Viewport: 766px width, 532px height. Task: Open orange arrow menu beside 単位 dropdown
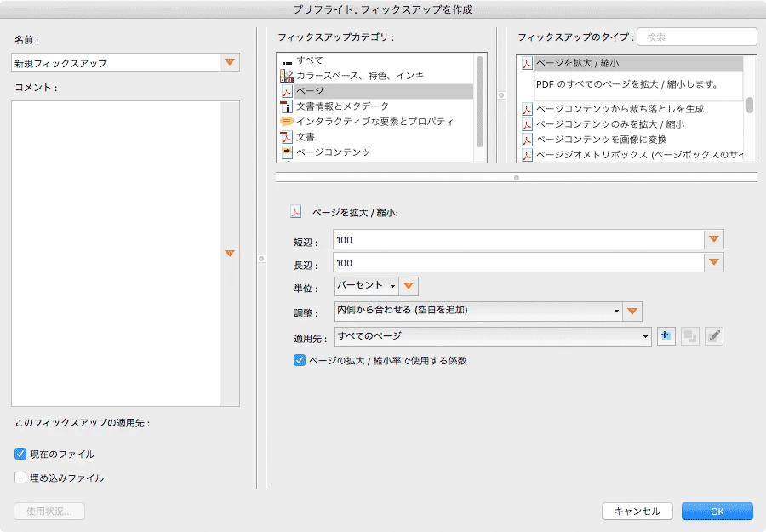pos(409,286)
